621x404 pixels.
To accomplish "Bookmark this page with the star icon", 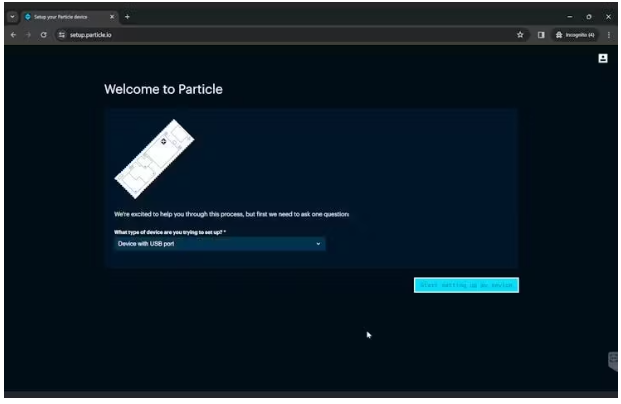I will coord(520,35).
